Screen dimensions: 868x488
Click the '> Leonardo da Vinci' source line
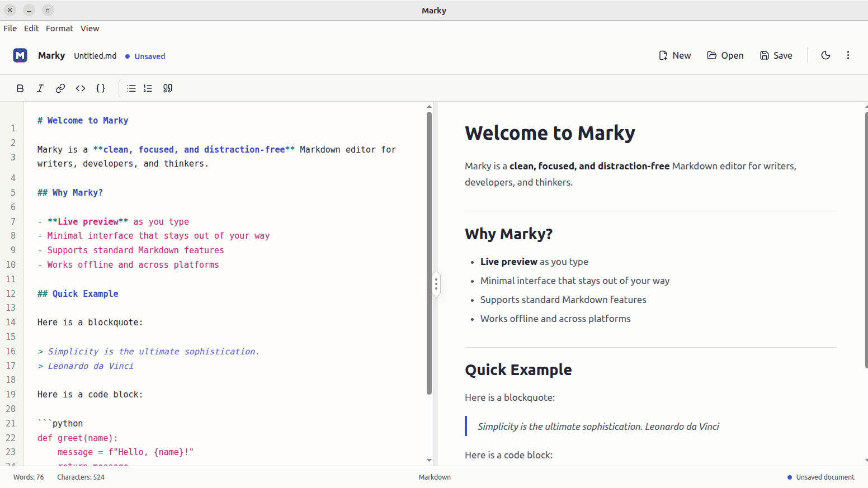(x=86, y=366)
